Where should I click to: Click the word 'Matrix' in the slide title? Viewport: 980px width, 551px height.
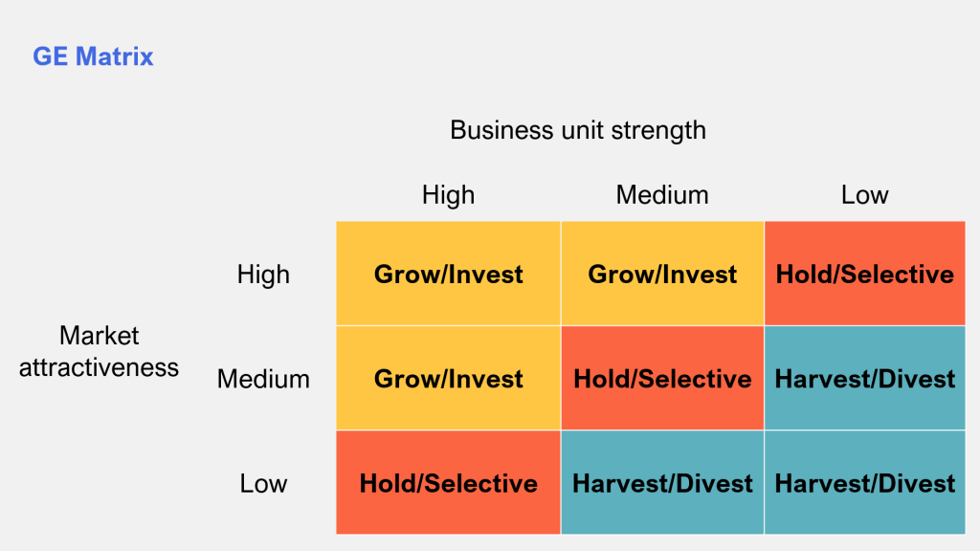pyautogui.click(x=115, y=56)
